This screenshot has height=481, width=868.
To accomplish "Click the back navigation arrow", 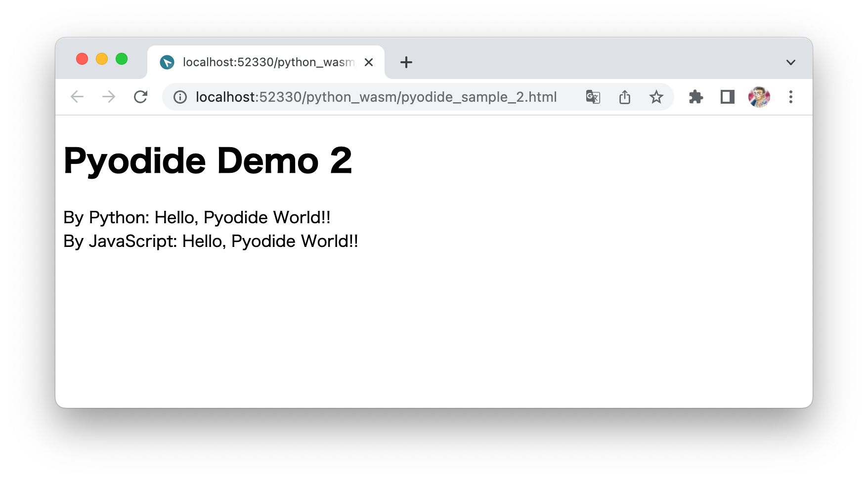I will [77, 97].
